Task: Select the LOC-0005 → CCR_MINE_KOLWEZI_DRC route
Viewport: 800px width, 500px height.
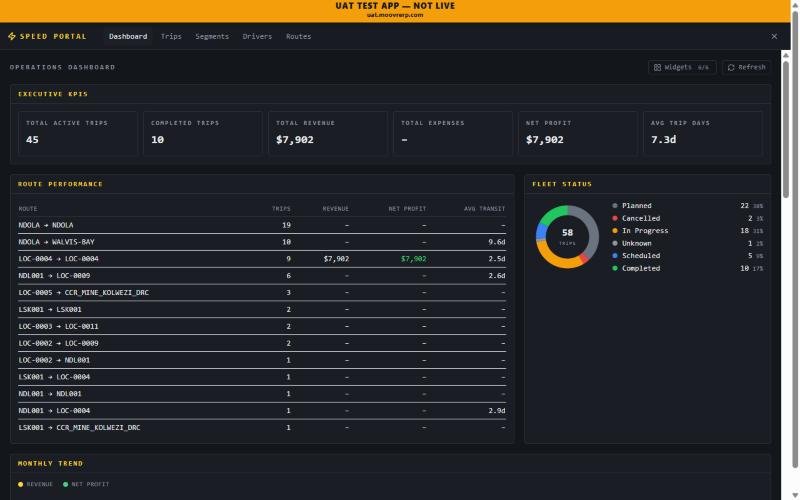Action: (262, 292)
